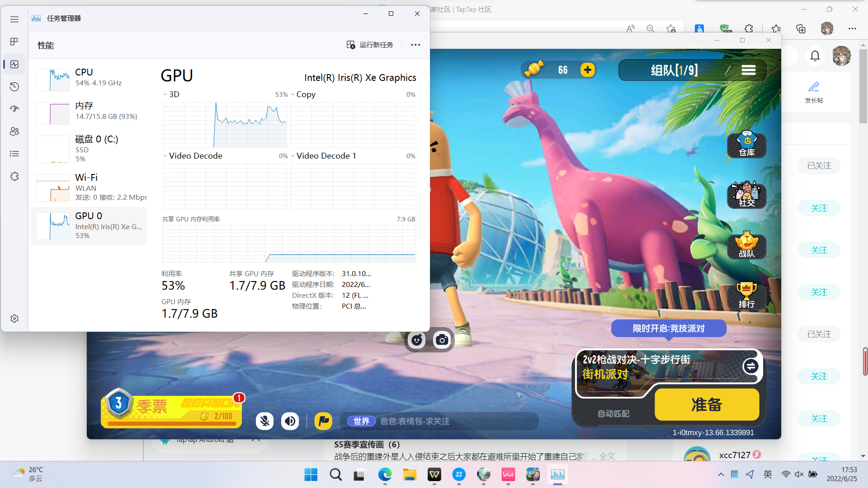Open 仓库 warehouse in the game

pos(746,144)
